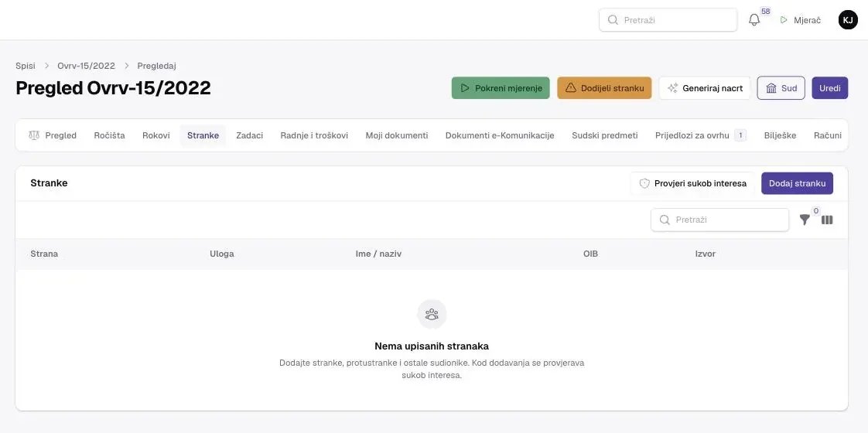Click the Dodaj stranku button
Screen dimensions: 868x433
coord(797,183)
